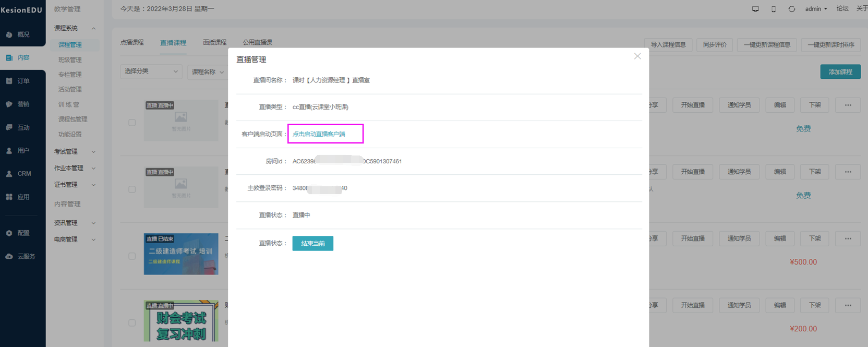The width and height of the screenshot is (868, 347).
Task: Open the 订单 section in sidebar
Action: pos(22,81)
